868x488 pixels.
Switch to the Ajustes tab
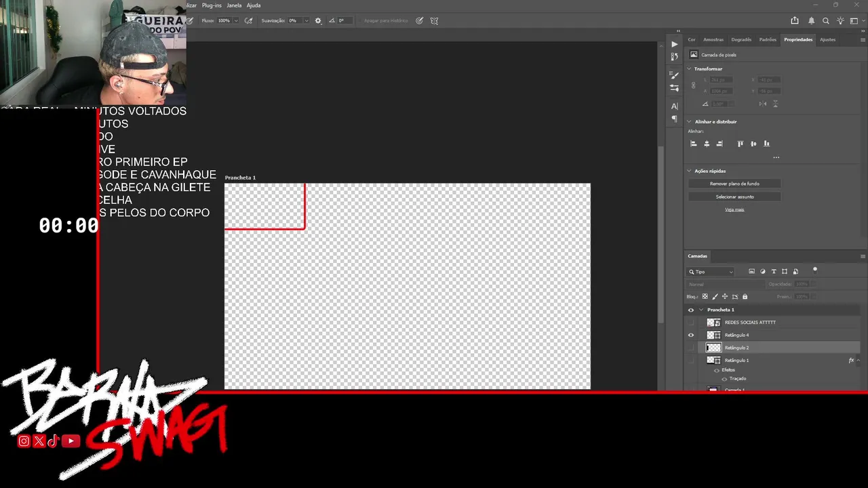[x=828, y=39]
